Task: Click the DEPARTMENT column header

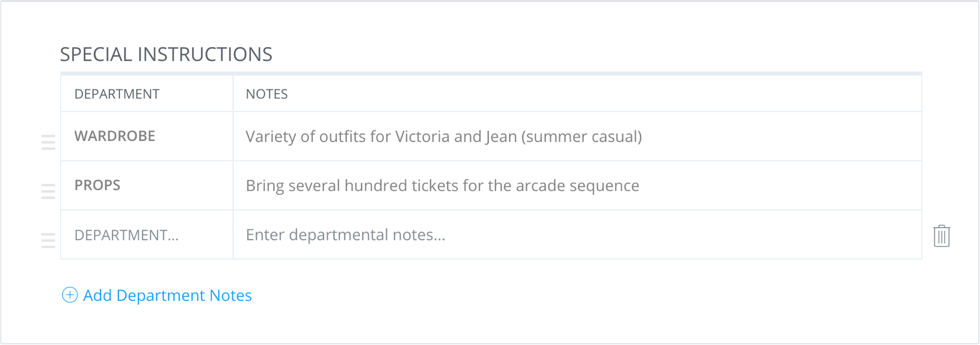Action: (117, 94)
